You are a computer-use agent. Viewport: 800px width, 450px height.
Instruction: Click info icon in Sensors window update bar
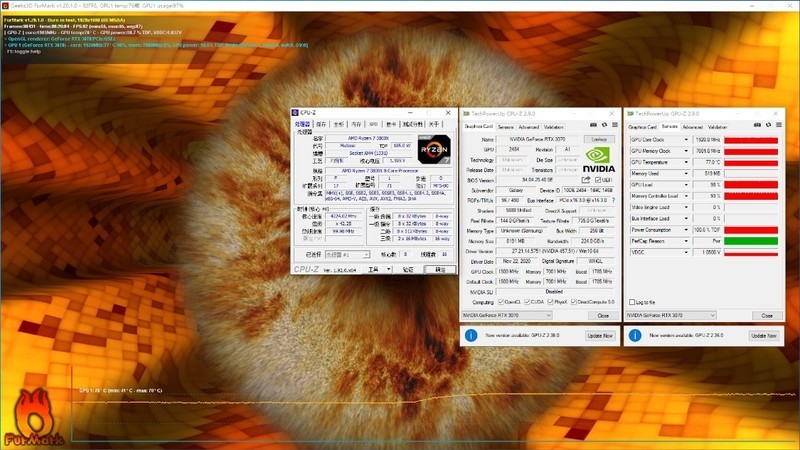[635, 335]
